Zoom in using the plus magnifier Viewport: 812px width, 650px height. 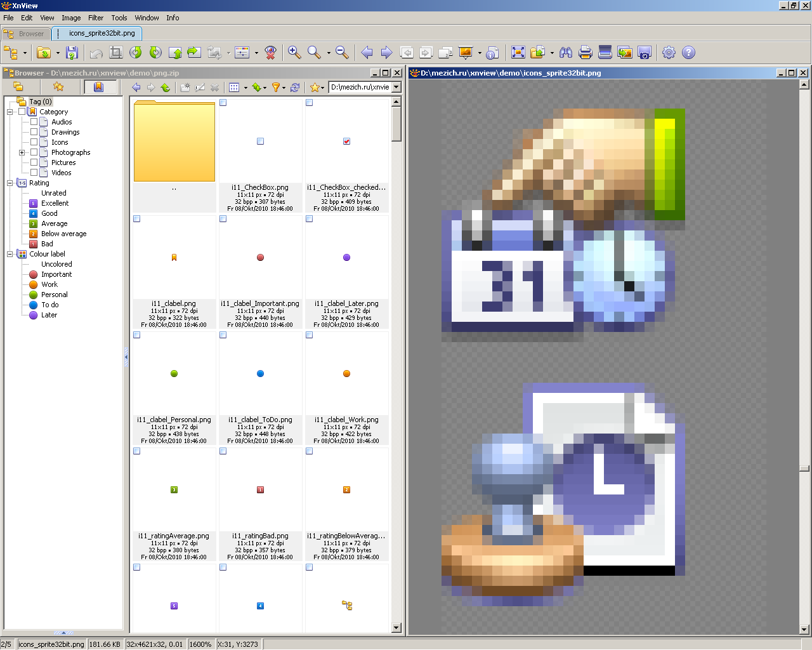tap(294, 53)
